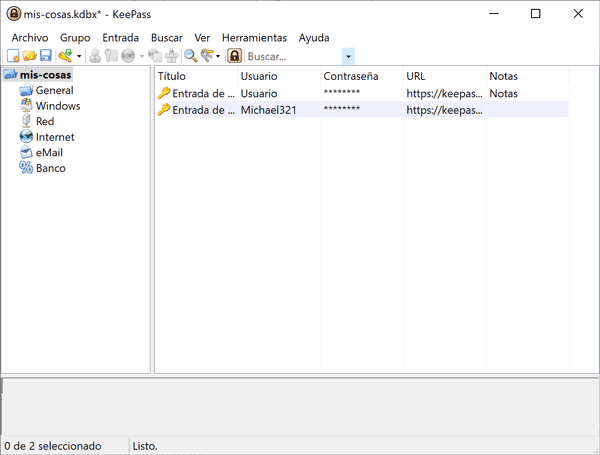Image resolution: width=600 pixels, height=455 pixels.
Task: Create a new database with toolbar icon
Action: tap(13, 56)
